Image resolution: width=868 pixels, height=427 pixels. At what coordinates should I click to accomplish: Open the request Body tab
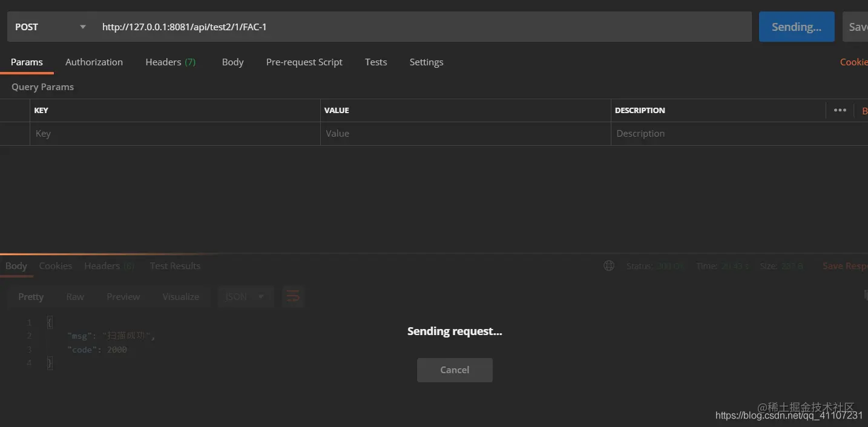[232, 62]
